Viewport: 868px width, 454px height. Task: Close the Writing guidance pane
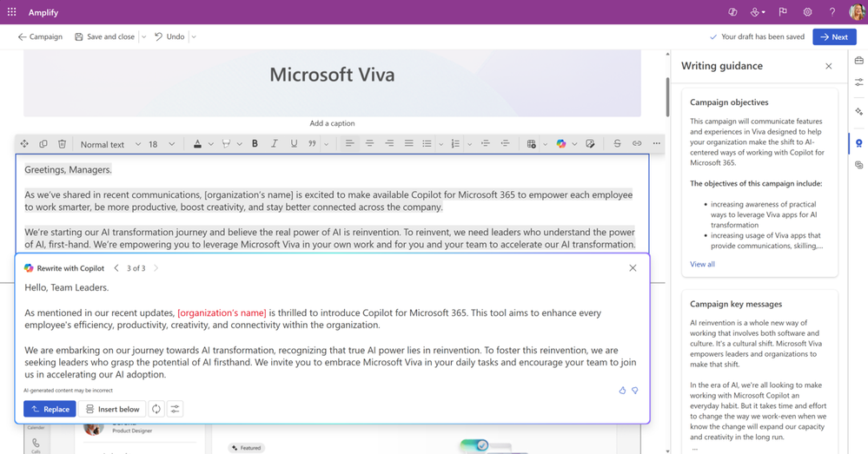click(829, 66)
